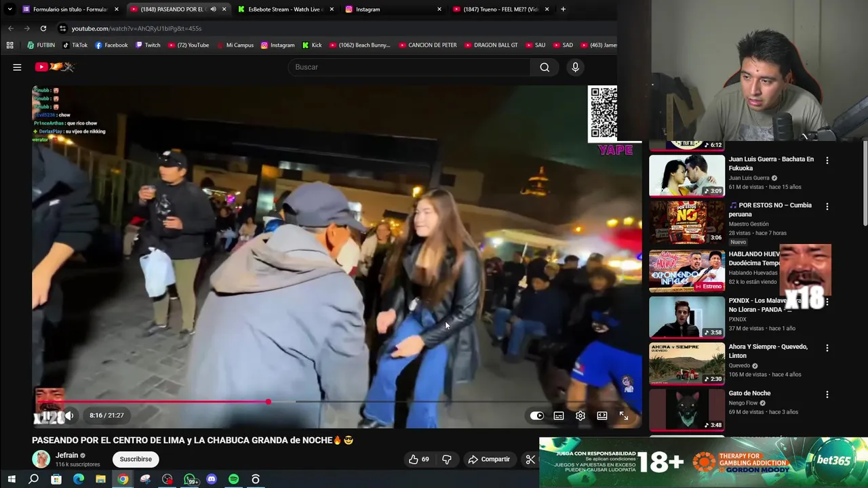The height and width of the screenshot is (488, 868).
Task: Open Microsoft Edge from taskbar
Action: click(79, 479)
